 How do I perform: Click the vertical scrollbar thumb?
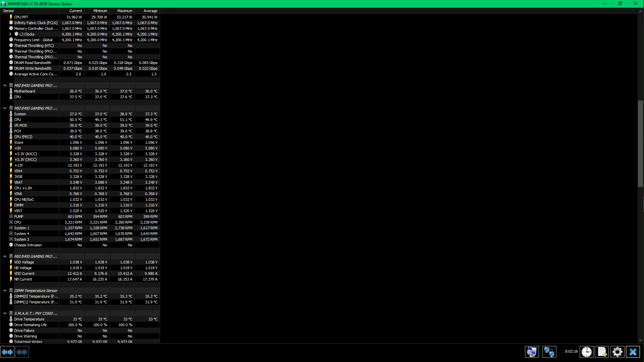pos(640,144)
